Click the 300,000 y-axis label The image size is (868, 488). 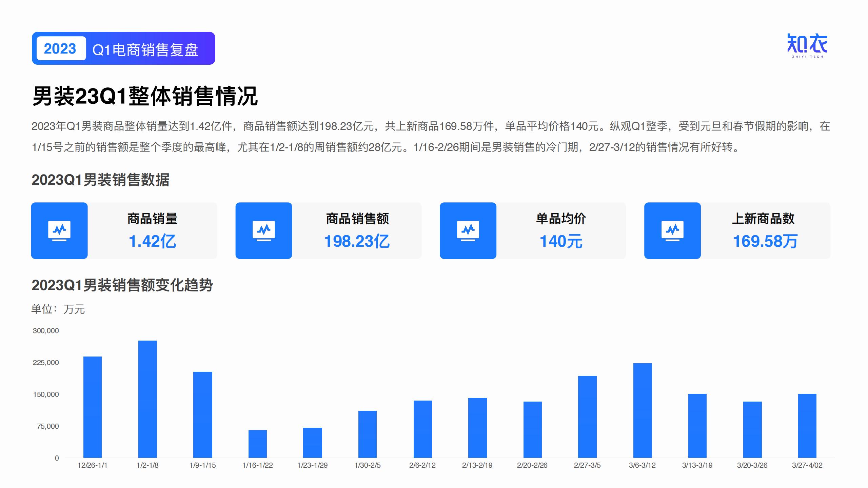pos(46,331)
